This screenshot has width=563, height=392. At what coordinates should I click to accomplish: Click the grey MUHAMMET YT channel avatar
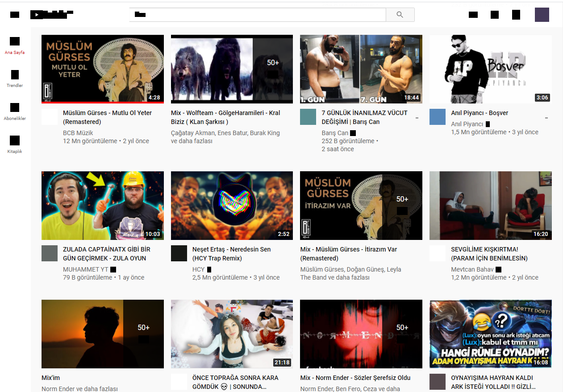50,253
